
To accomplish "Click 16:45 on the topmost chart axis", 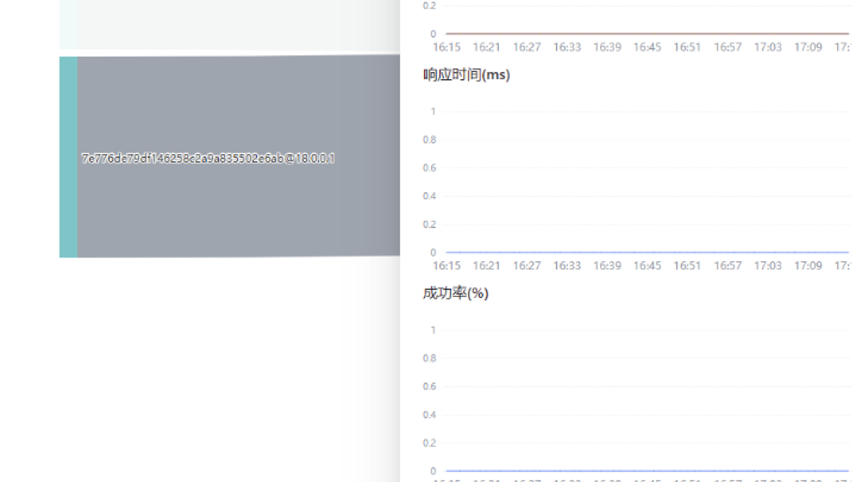I will pyautogui.click(x=647, y=47).
